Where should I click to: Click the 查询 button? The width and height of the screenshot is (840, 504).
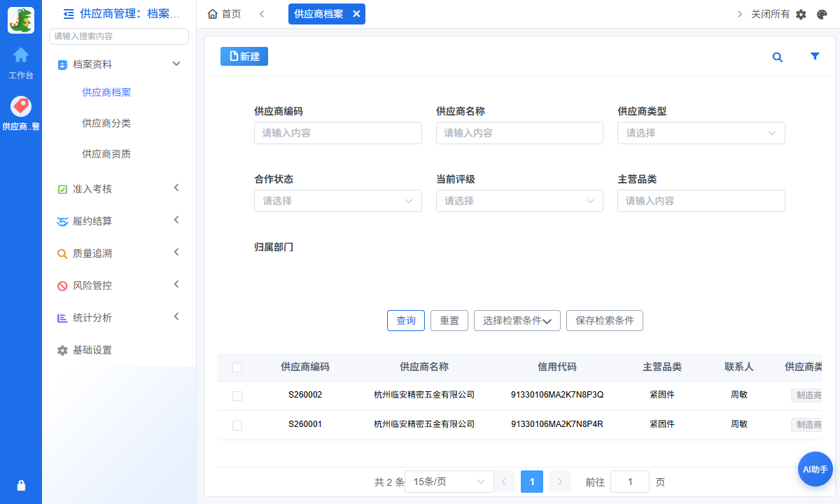point(406,321)
